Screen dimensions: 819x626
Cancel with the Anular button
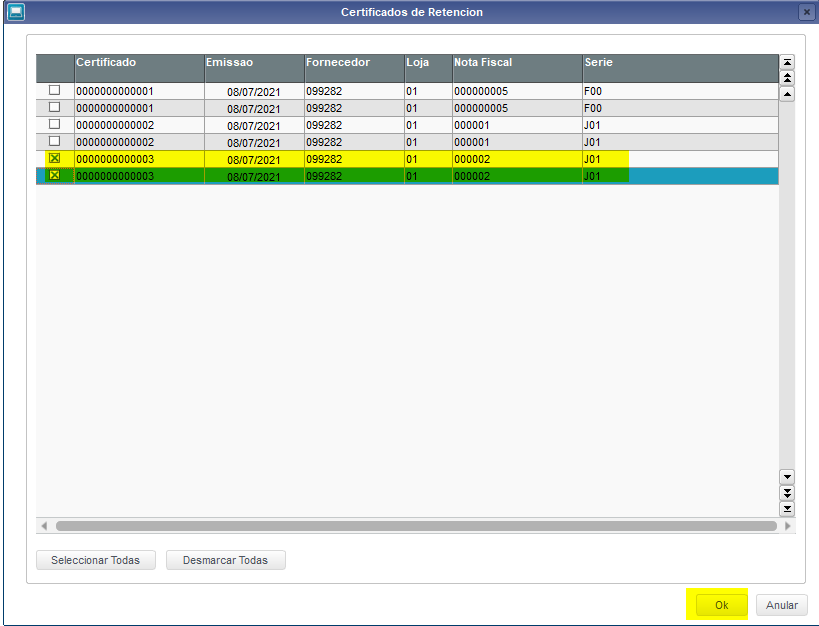click(x=781, y=605)
